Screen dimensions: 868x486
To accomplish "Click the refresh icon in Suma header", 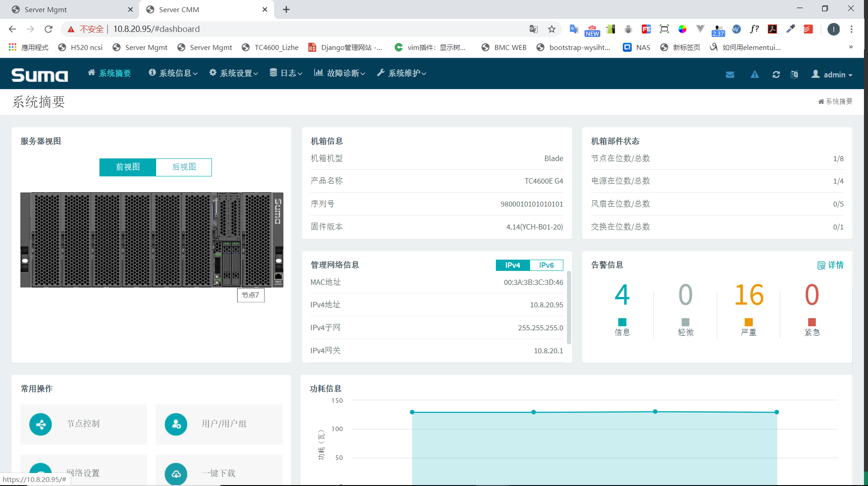I will (x=776, y=75).
